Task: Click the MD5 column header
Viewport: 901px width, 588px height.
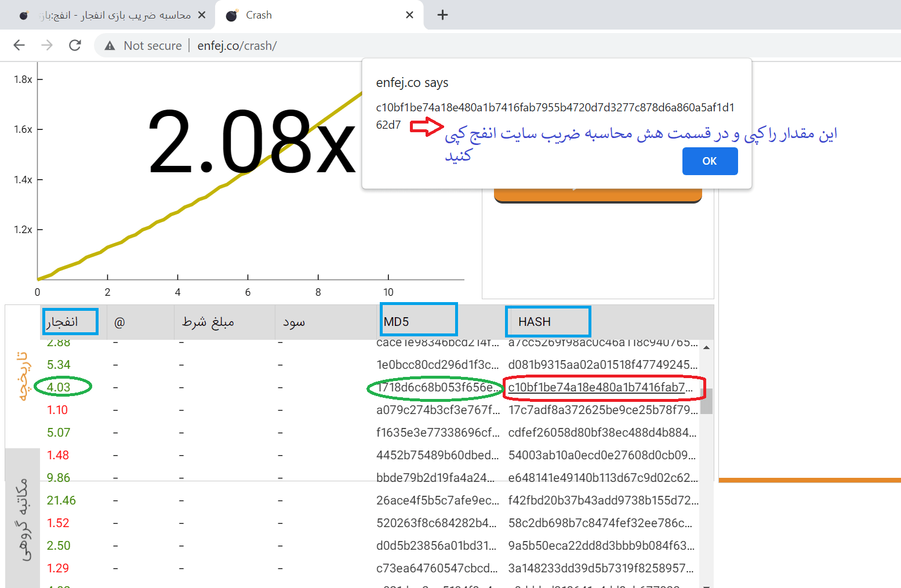Action: (x=397, y=322)
